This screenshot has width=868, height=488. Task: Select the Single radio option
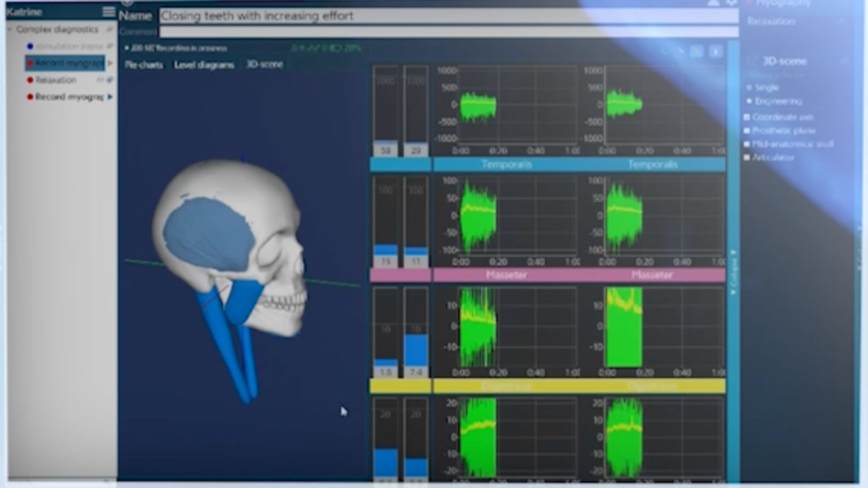pos(749,88)
